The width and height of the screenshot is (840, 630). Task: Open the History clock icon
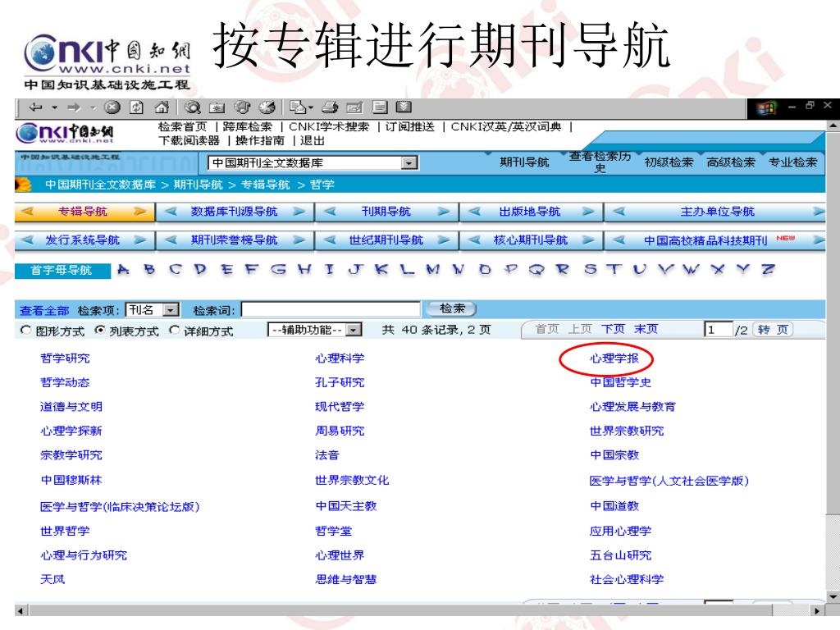point(267,107)
